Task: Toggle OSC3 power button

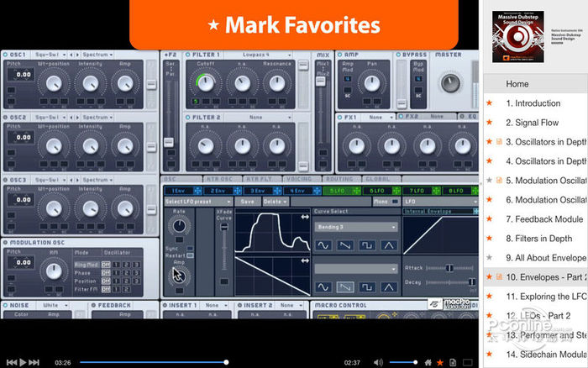Action: [5, 180]
